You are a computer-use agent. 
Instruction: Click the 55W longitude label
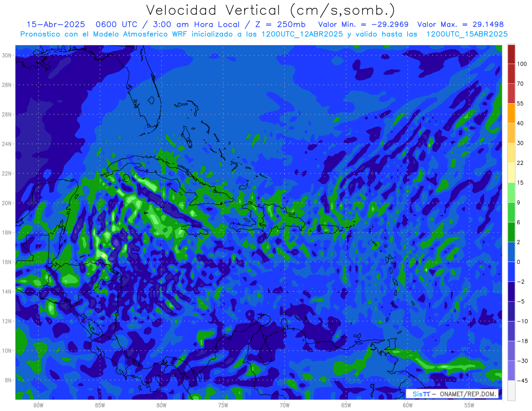click(469, 405)
